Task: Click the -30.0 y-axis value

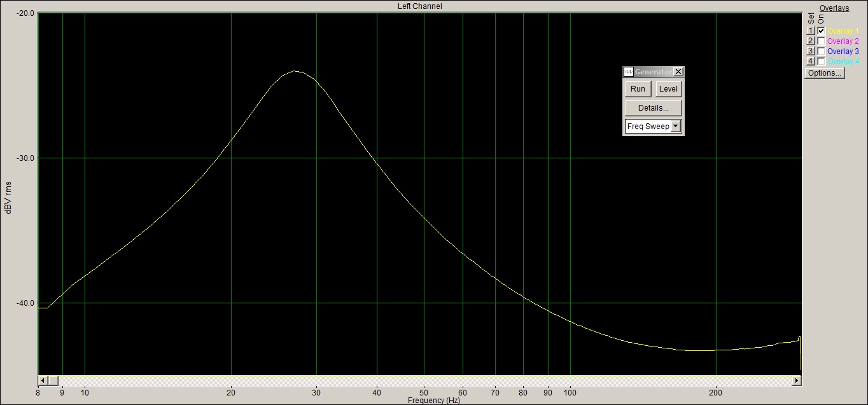Action: coord(25,158)
